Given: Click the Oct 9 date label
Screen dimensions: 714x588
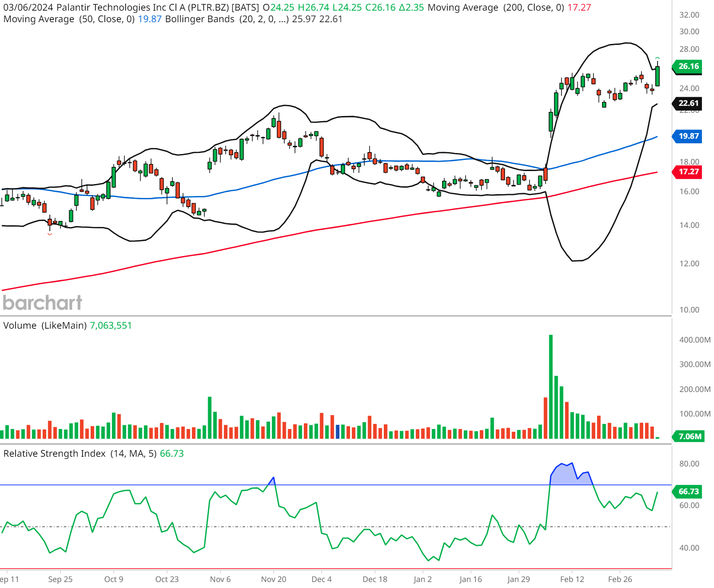Looking at the screenshot, I should (114, 579).
